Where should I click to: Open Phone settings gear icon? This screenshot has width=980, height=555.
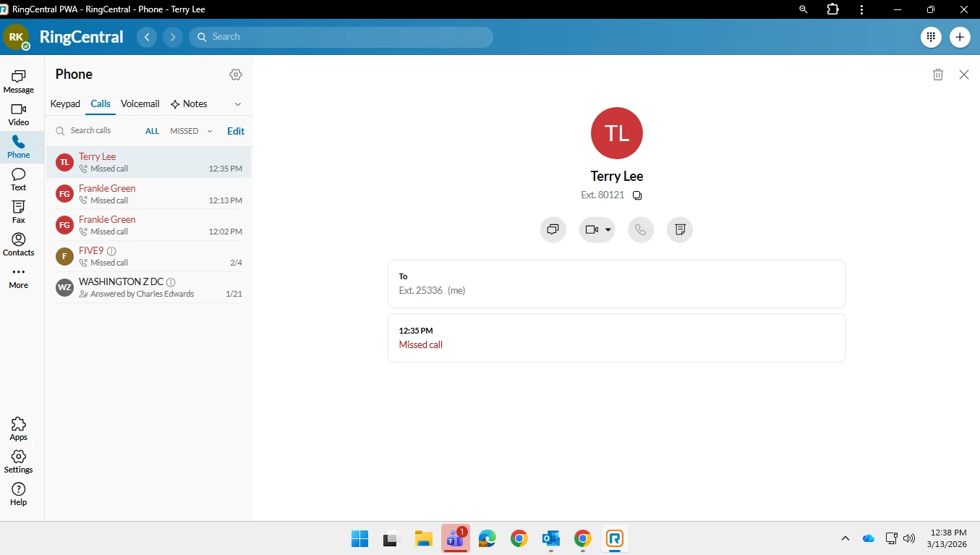point(236,75)
